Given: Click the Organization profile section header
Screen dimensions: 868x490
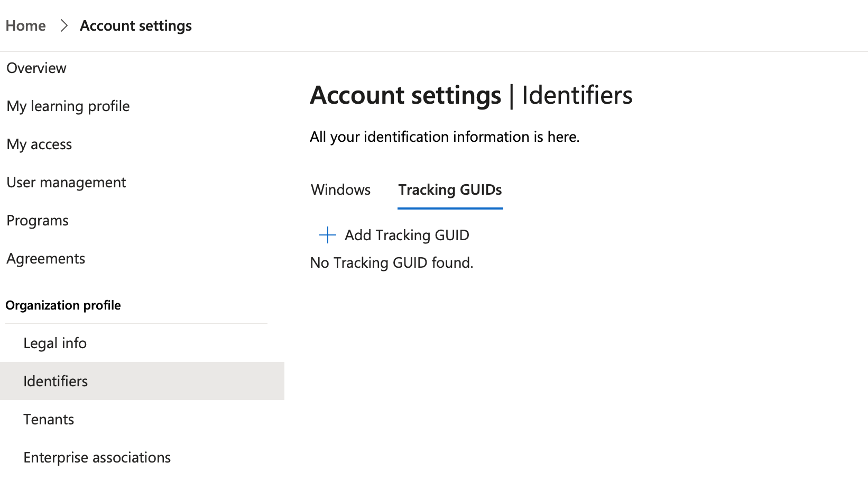Looking at the screenshot, I should (63, 305).
